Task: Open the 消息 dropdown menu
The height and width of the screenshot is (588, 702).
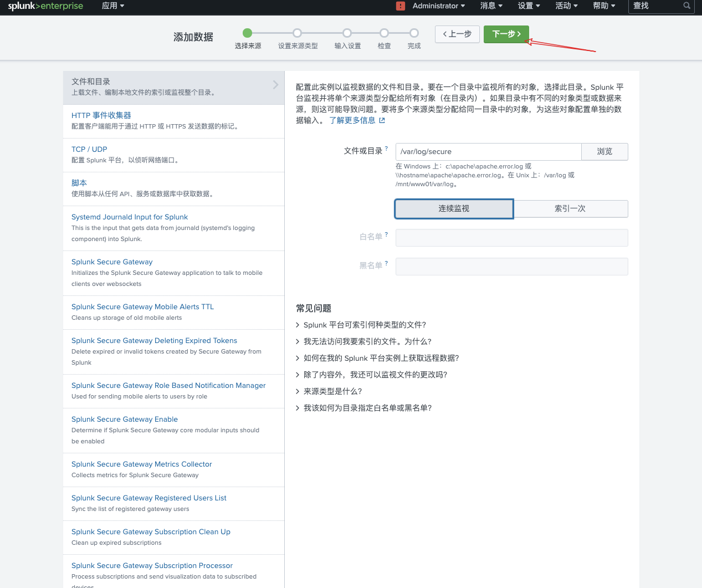Action: pyautogui.click(x=491, y=6)
